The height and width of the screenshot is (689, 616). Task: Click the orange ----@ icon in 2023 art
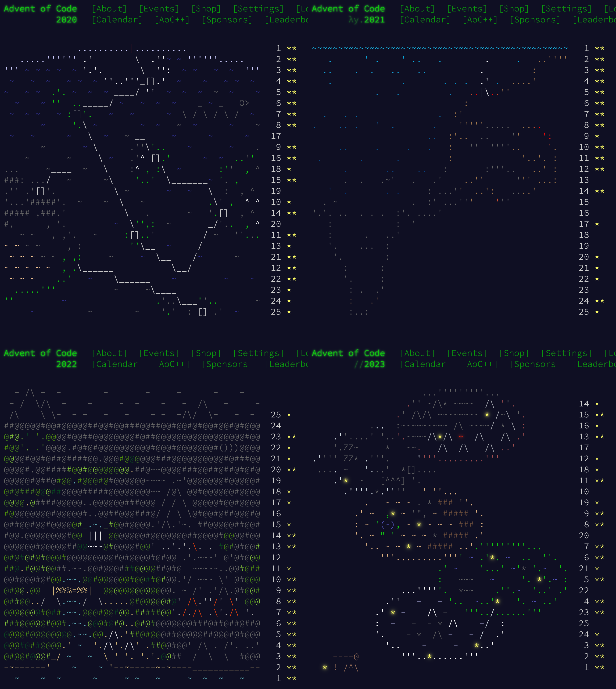(346, 657)
